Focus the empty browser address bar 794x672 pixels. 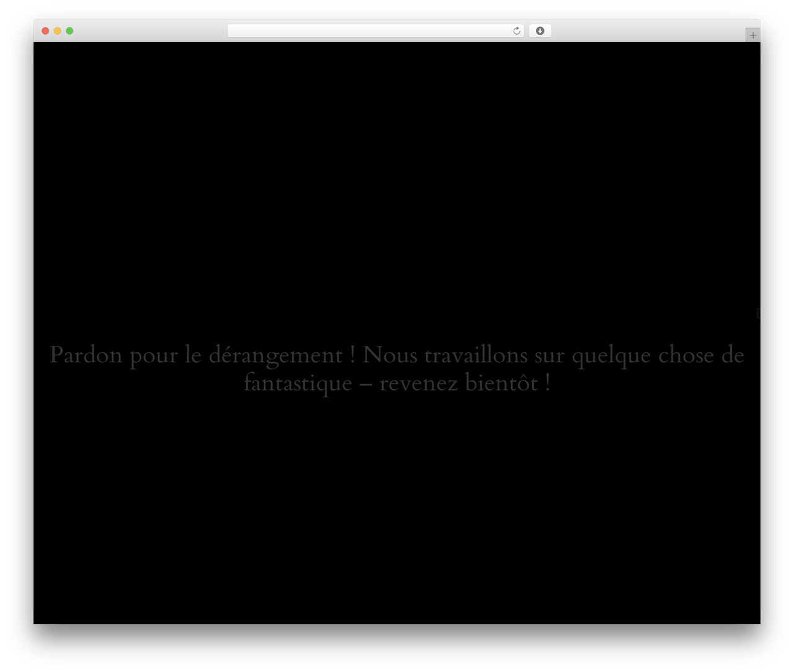pos(369,31)
